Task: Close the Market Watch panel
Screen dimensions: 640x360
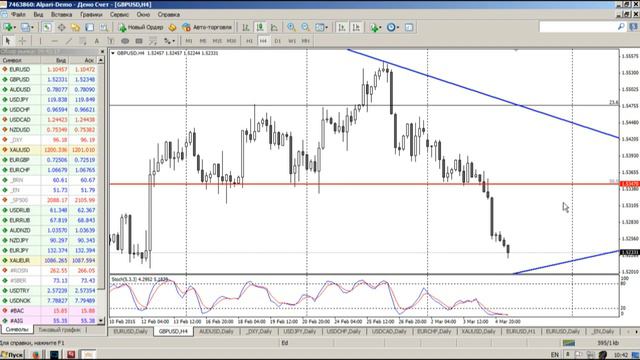Action: pyautogui.click(x=102, y=51)
